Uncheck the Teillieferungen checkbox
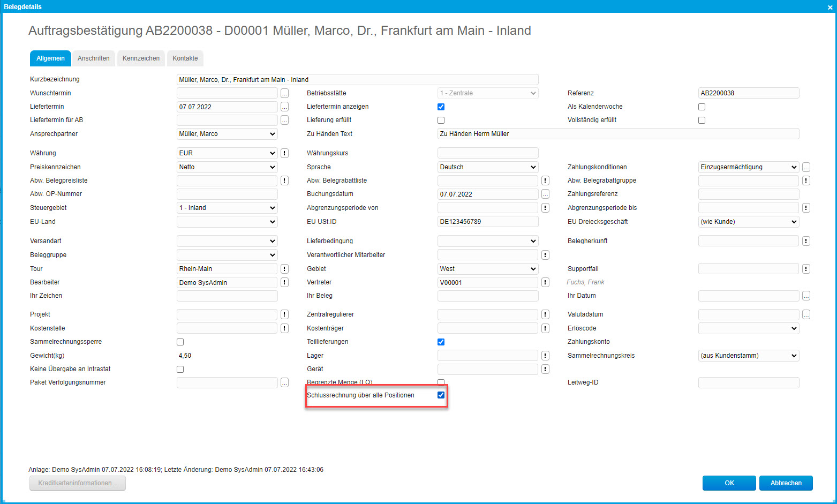The height and width of the screenshot is (504, 837). point(441,342)
